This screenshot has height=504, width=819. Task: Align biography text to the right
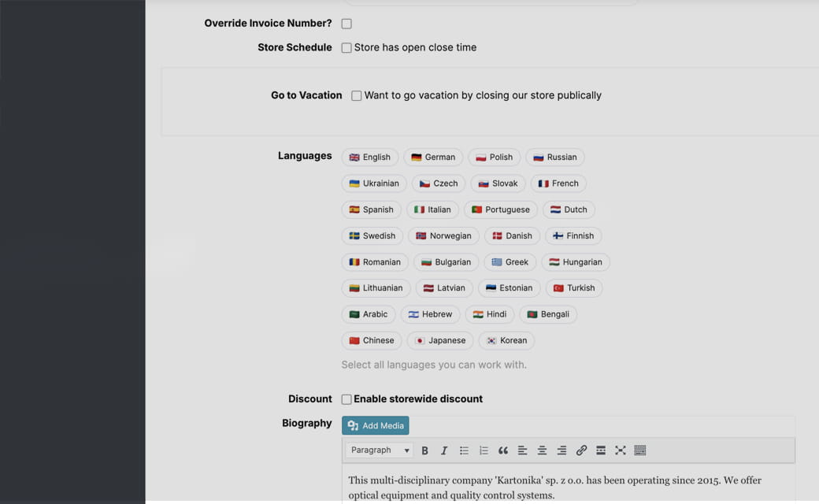pyautogui.click(x=561, y=450)
